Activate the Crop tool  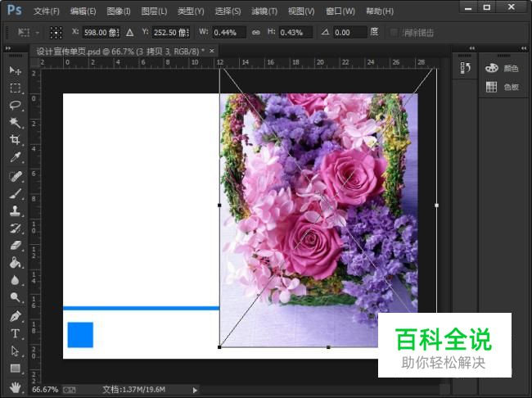point(15,140)
